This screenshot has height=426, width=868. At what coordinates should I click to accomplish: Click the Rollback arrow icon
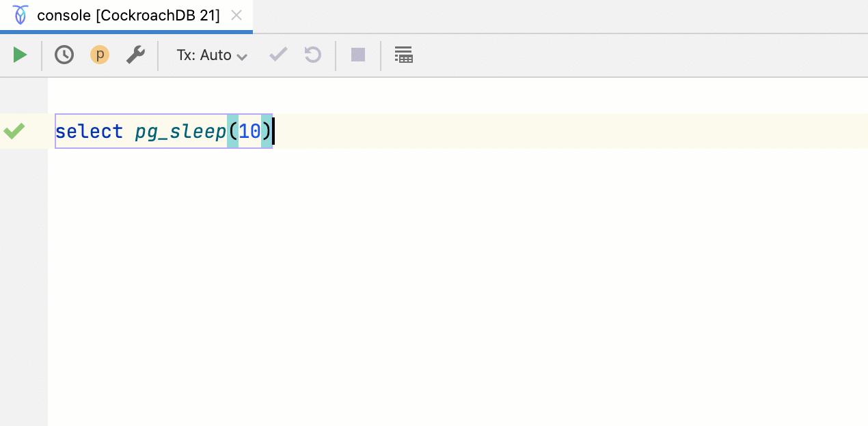pyautogui.click(x=313, y=55)
